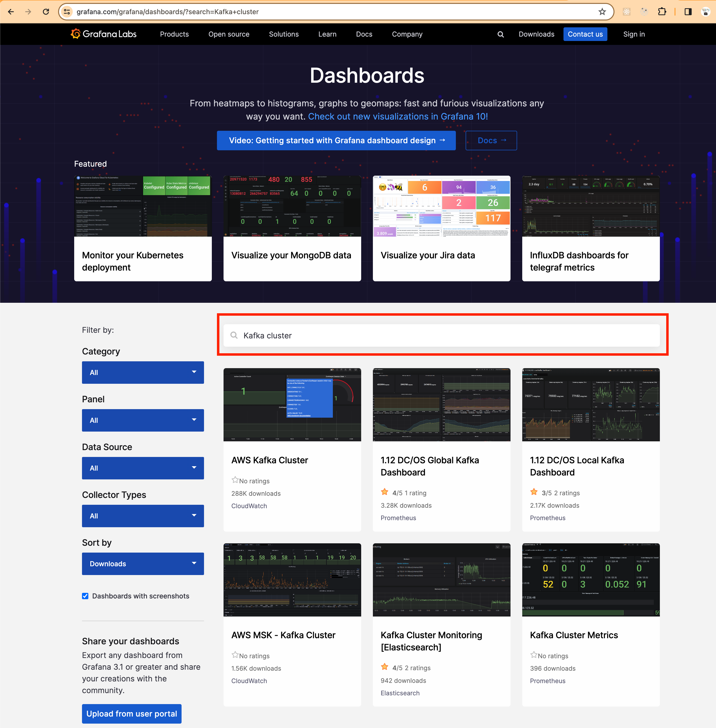Open the Solutions menu item
The width and height of the screenshot is (716, 728).
click(284, 34)
